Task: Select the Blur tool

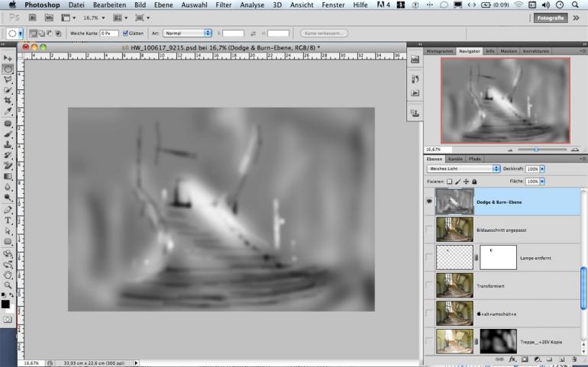Action: click(x=8, y=187)
